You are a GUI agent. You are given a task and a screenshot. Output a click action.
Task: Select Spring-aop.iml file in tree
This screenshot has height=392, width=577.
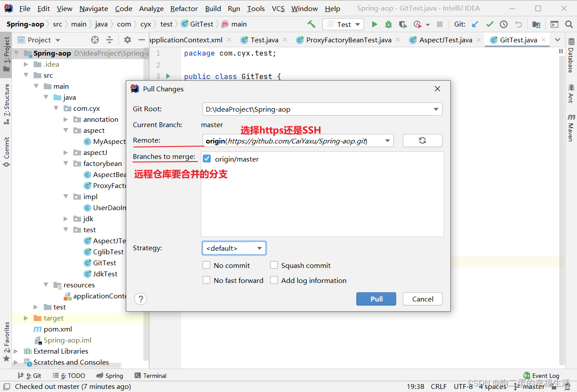tap(68, 340)
